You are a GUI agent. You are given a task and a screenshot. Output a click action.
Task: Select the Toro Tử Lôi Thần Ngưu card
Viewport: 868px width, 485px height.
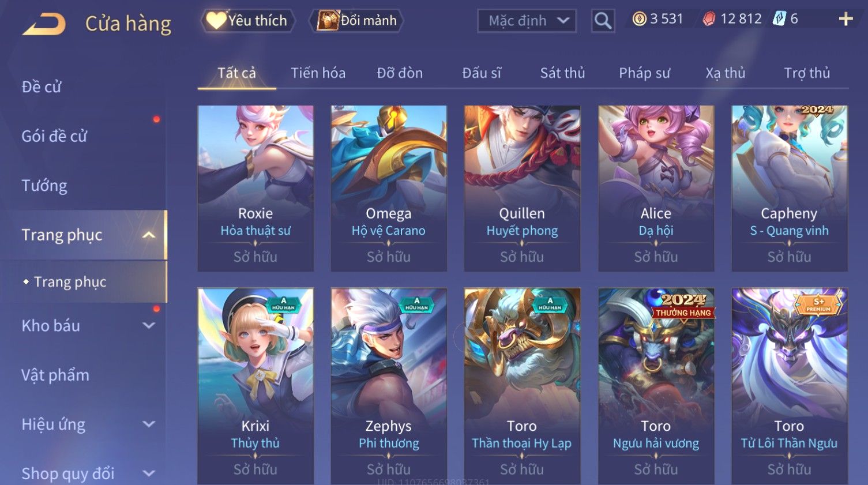click(x=789, y=386)
